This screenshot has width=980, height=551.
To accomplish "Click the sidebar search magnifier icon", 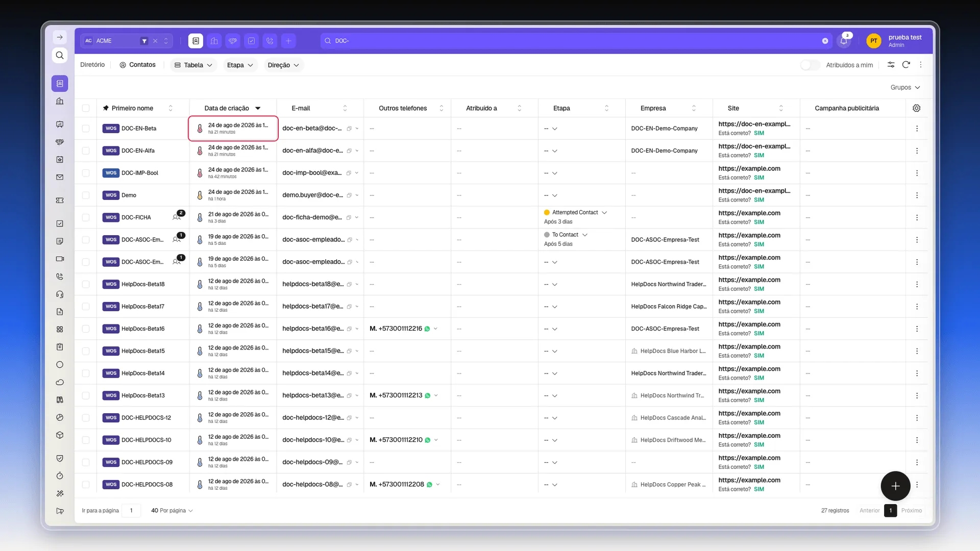I will pos(60,55).
